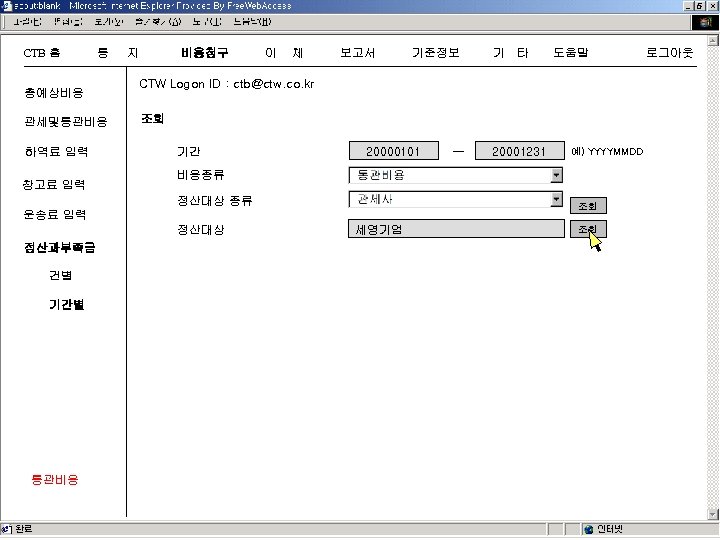Open 창고료 입력 in the sidebar

[54, 185]
